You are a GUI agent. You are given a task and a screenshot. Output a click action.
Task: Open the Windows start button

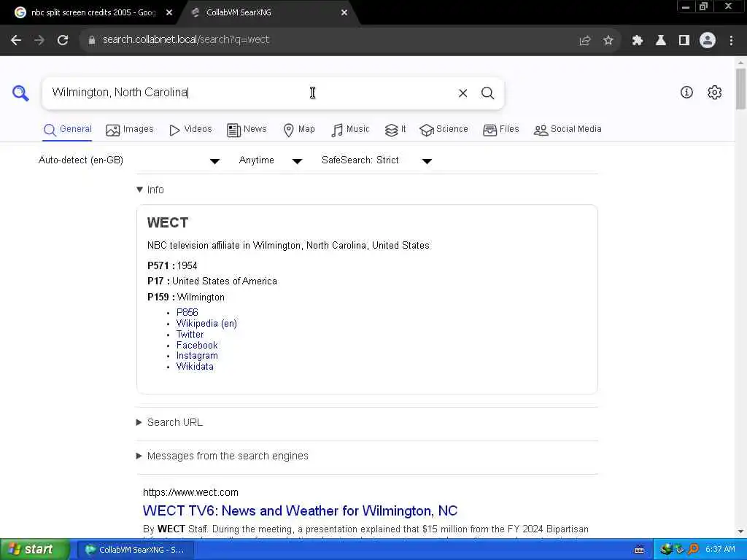click(34, 550)
